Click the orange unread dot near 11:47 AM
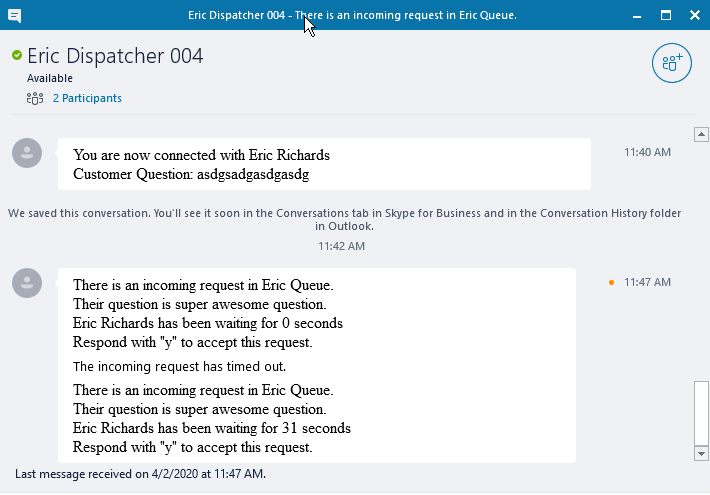Screen dimensions: 710x495 tap(611, 283)
